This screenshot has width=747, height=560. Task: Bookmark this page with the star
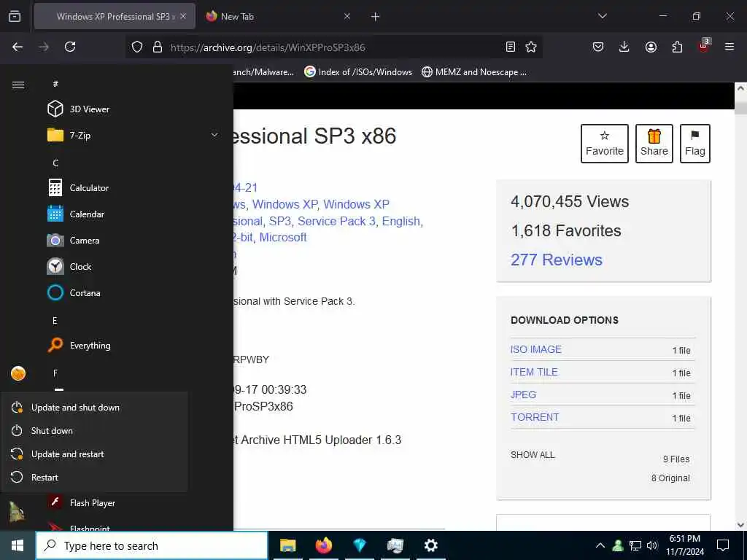531,47
